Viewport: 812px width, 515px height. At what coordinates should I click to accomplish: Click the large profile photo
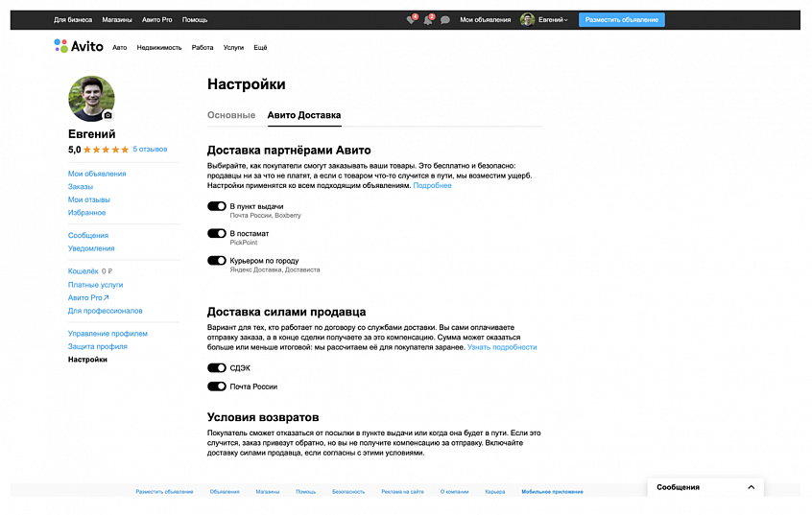click(91, 99)
